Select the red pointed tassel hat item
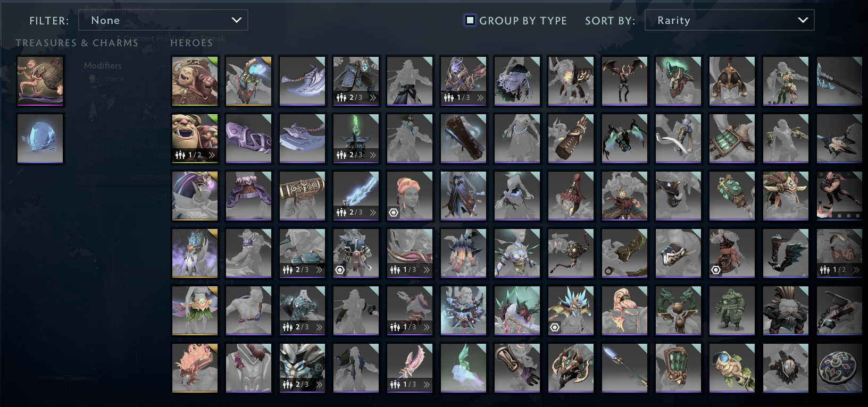 click(571, 196)
